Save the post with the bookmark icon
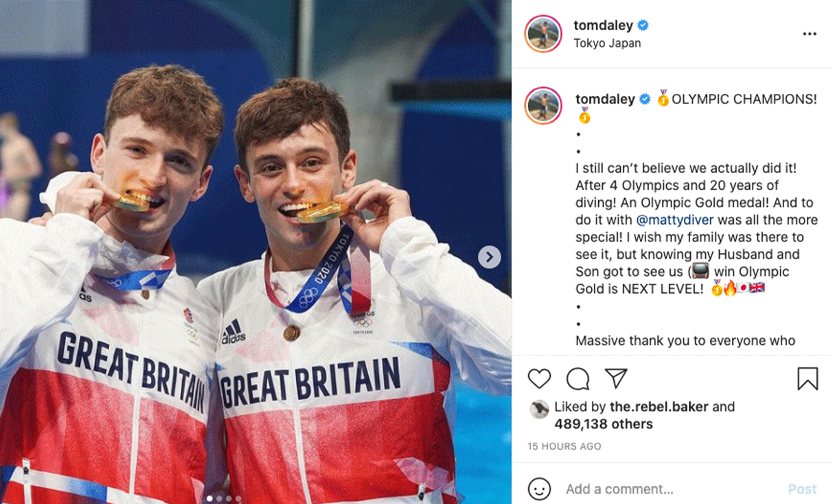The height and width of the screenshot is (504, 832). 807,379
